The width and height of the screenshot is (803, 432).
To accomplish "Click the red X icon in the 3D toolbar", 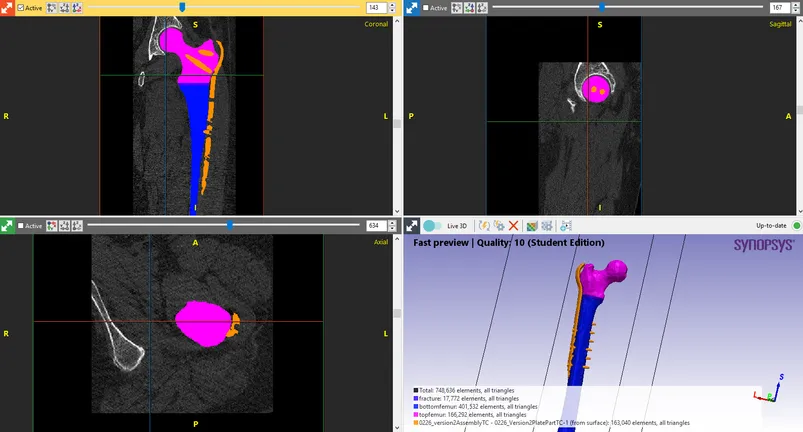I will 513,226.
